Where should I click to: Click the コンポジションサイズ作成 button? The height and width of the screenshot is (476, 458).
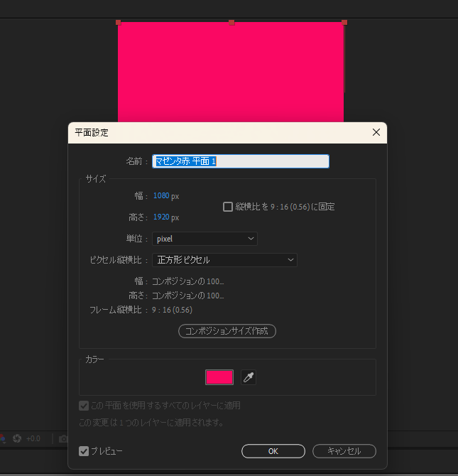pos(227,331)
